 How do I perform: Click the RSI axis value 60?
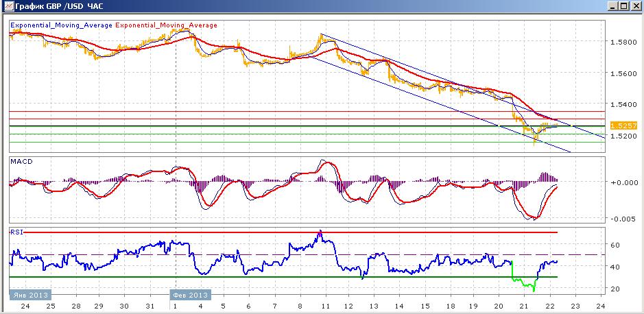[x=615, y=245]
